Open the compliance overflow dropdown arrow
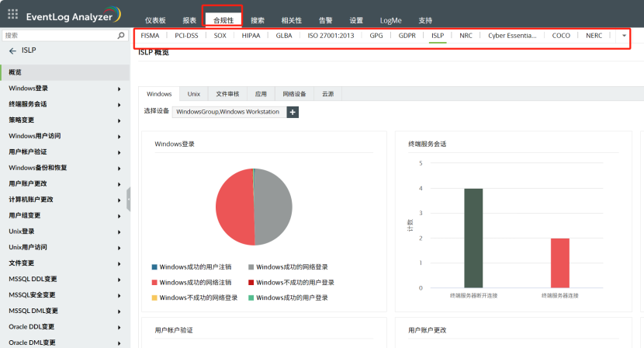 coord(624,36)
